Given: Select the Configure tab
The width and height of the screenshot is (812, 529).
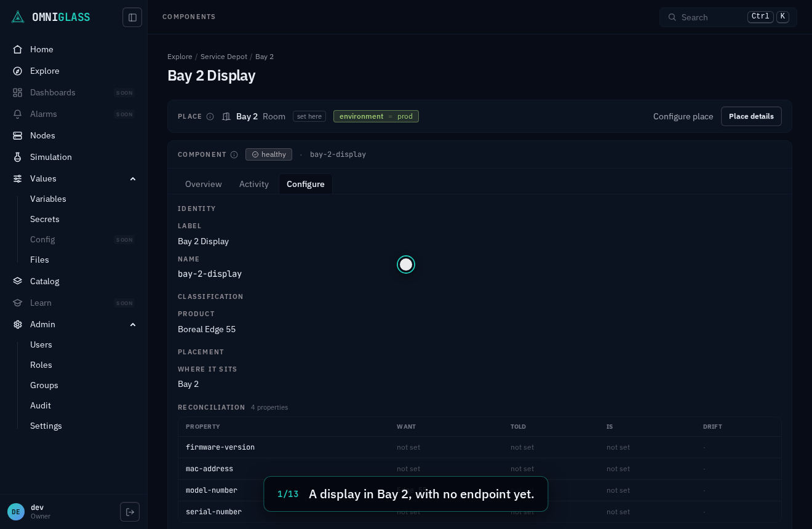Looking at the screenshot, I should pyautogui.click(x=306, y=184).
